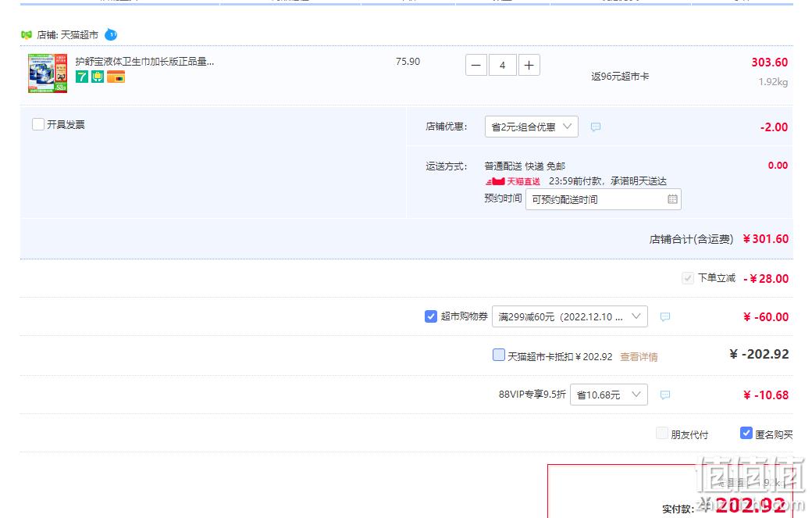Click the 普通配送 快递 免邮 shipping text
The height and width of the screenshot is (518, 812).
click(x=525, y=166)
